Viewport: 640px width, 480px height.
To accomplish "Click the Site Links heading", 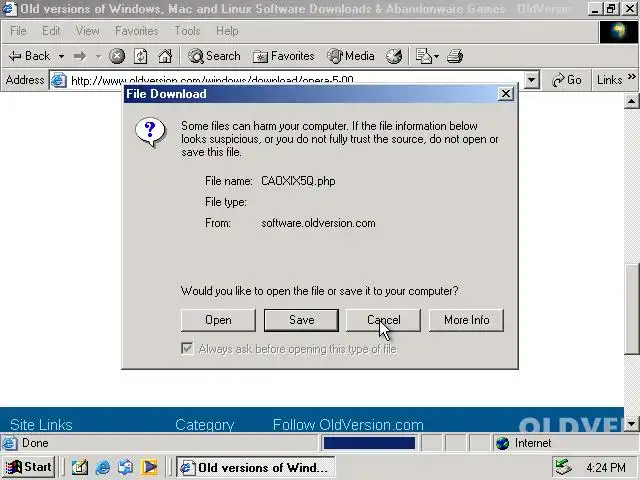I will click(41, 424).
